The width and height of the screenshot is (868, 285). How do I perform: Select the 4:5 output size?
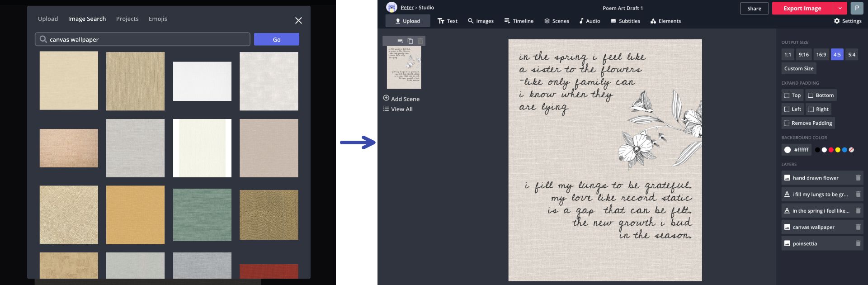coord(837,55)
